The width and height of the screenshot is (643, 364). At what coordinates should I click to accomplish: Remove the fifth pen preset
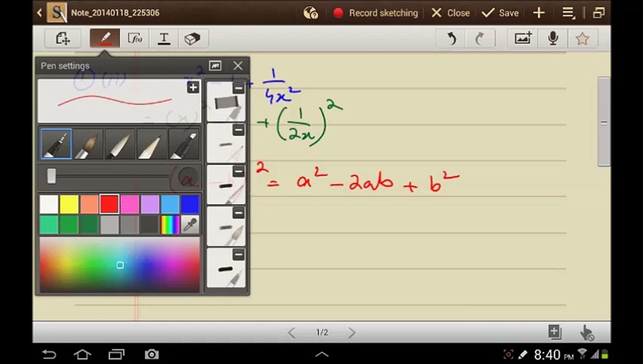click(239, 255)
